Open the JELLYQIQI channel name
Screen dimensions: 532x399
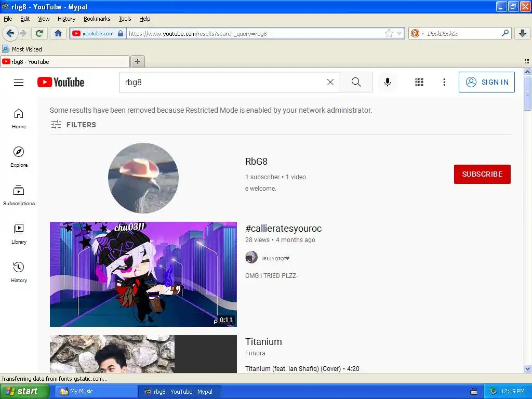[x=275, y=259]
